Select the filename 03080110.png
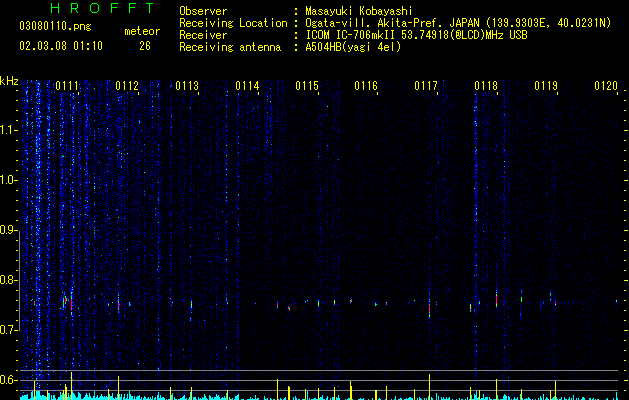Viewport: 629px width, 400px height. pyautogui.click(x=55, y=26)
